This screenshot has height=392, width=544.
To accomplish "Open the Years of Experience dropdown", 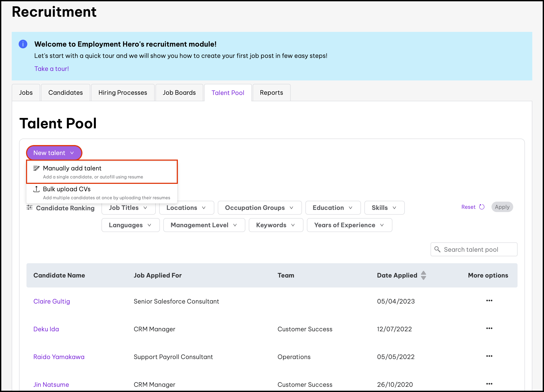I will (x=349, y=225).
